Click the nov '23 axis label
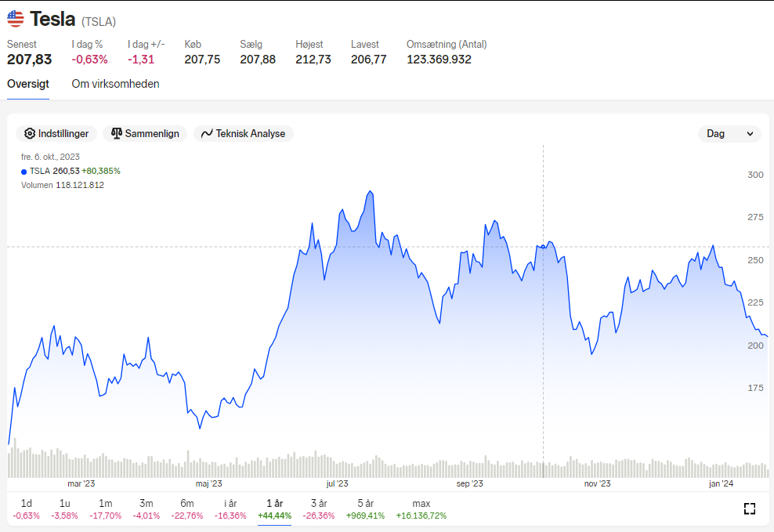Image resolution: width=774 pixels, height=532 pixels. coord(597,483)
